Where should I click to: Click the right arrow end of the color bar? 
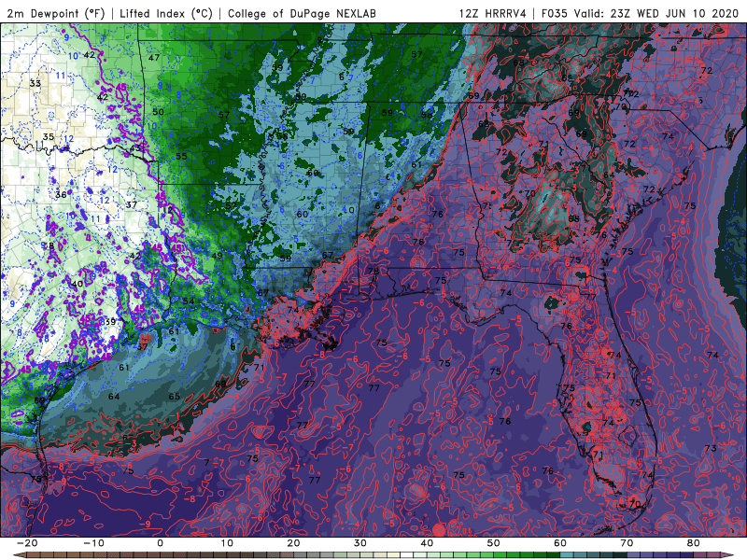(729, 555)
